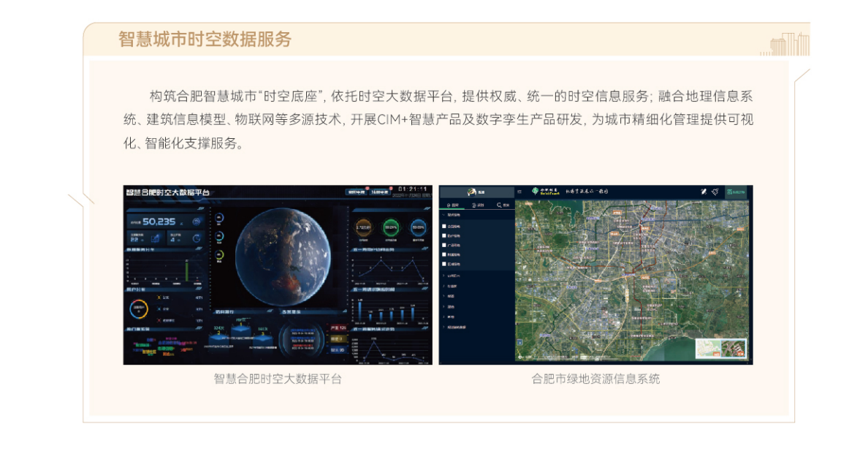Click the green tree logo in the map header
868x451 pixels.
(x=536, y=192)
